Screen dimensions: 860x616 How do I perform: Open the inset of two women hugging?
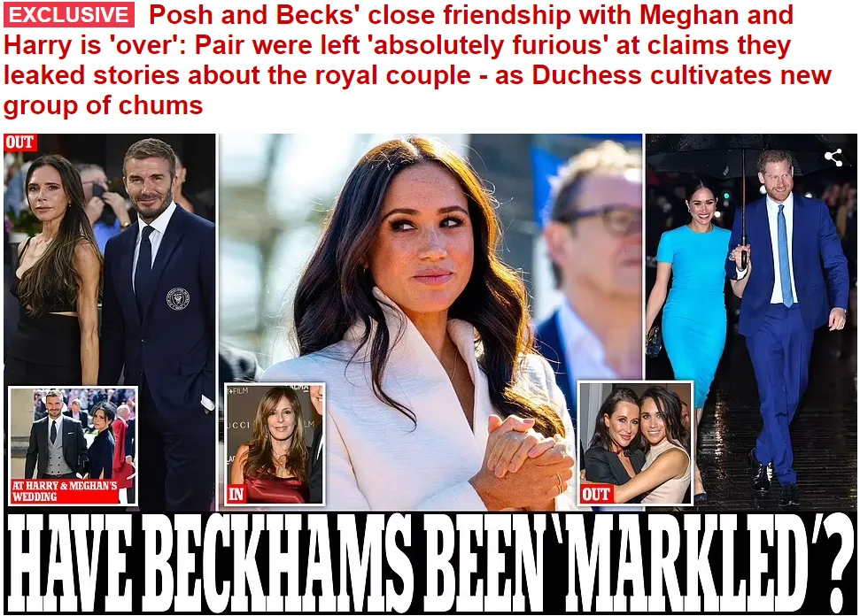tap(636, 443)
